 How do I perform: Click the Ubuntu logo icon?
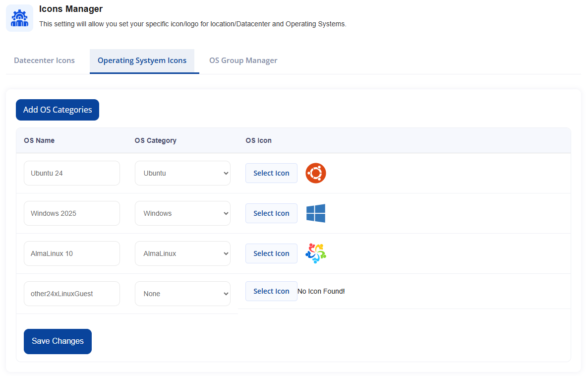(x=315, y=173)
